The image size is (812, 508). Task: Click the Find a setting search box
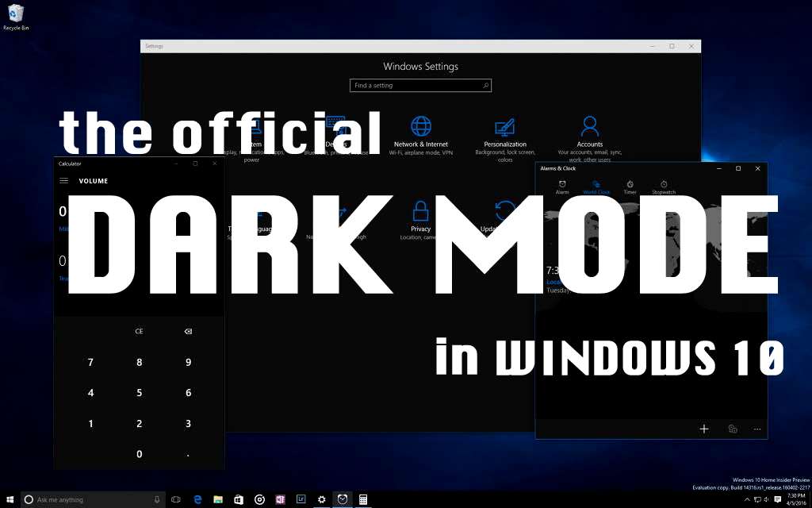tap(420, 85)
